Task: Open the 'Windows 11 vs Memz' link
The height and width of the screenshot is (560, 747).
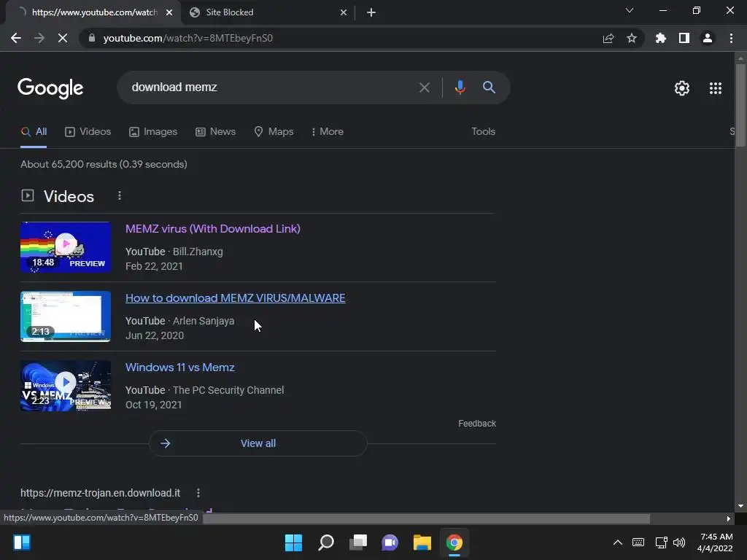Action: (180, 367)
